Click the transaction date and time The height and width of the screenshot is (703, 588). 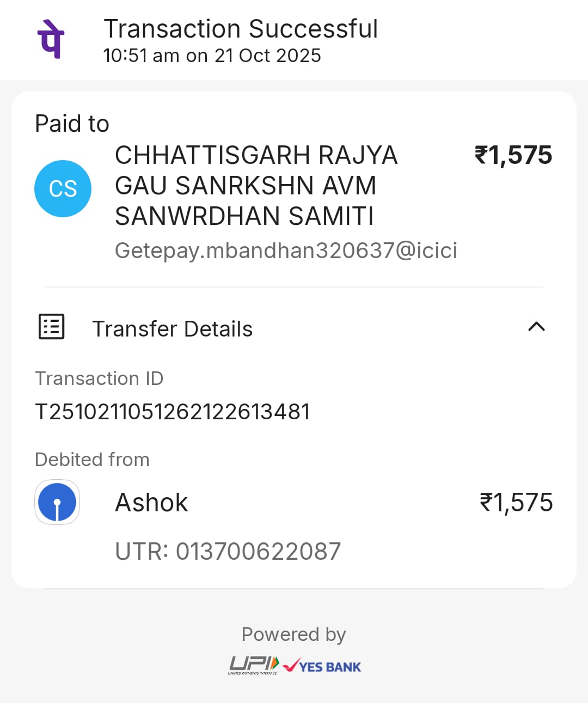click(212, 56)
